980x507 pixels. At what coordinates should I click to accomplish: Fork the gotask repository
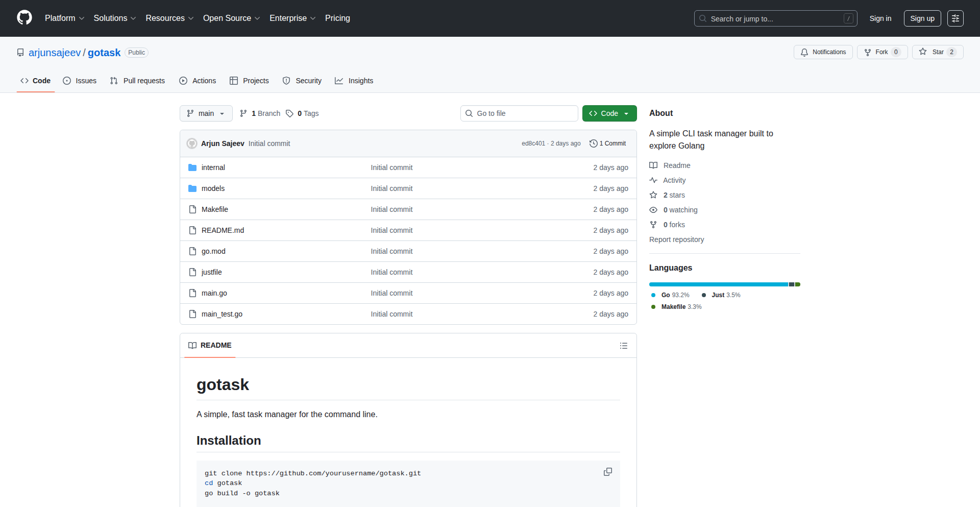point(881,52)
